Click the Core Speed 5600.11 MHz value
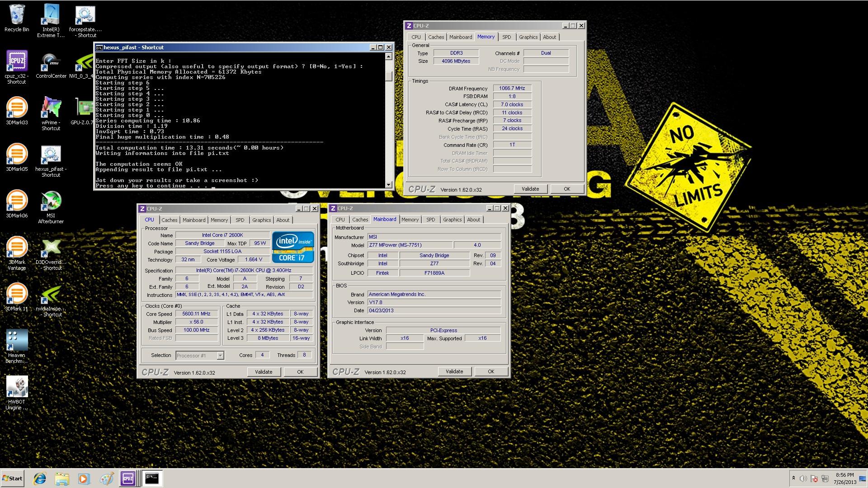This screenshot has height=488, width=868. [196, 314]
